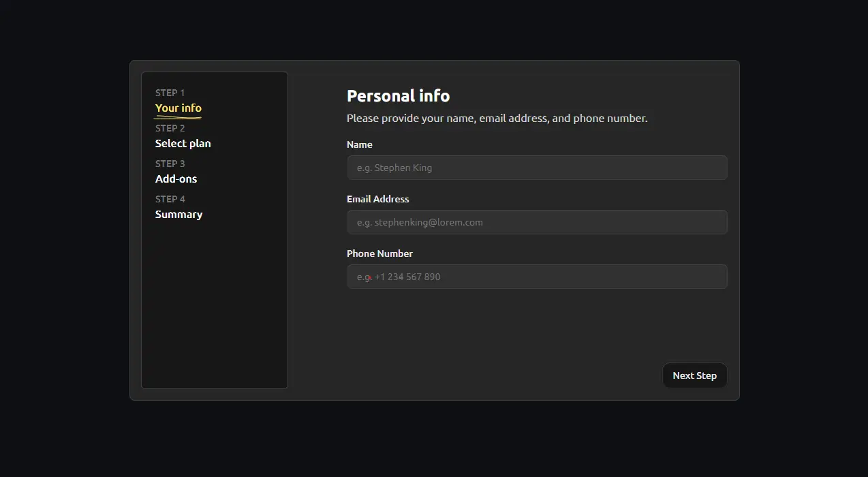Jump to the Summary step
This screenshot has height=477, width=868.
(179, 214)
